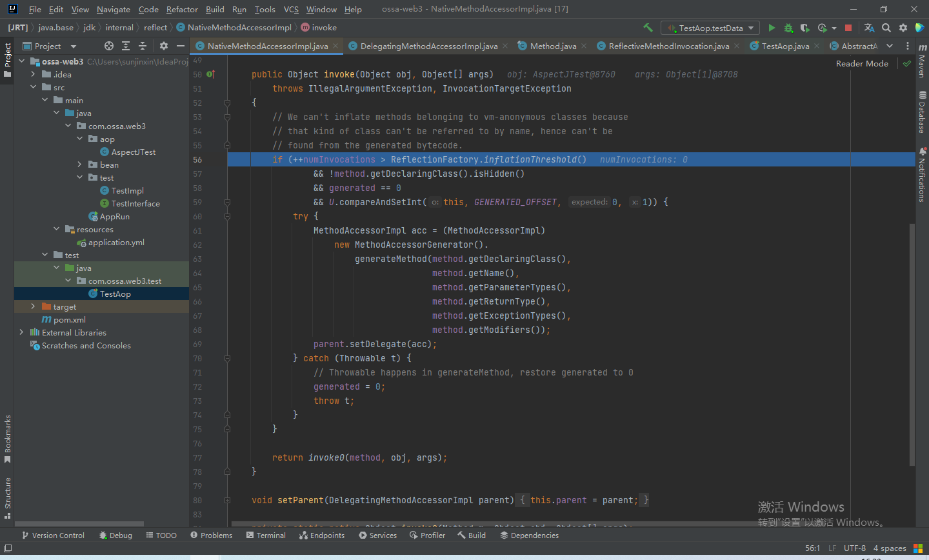
Task: Open Project panel options gear
Action: click(164, 46)
